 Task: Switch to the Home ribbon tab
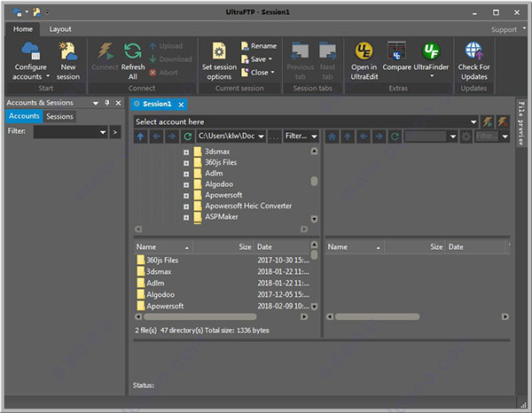click(23, 29)
